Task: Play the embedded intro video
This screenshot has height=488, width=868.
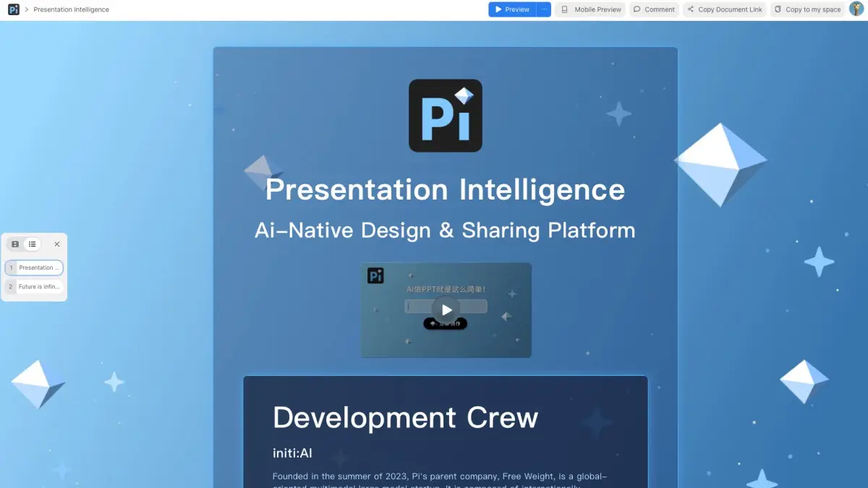Action: (446, 310)
